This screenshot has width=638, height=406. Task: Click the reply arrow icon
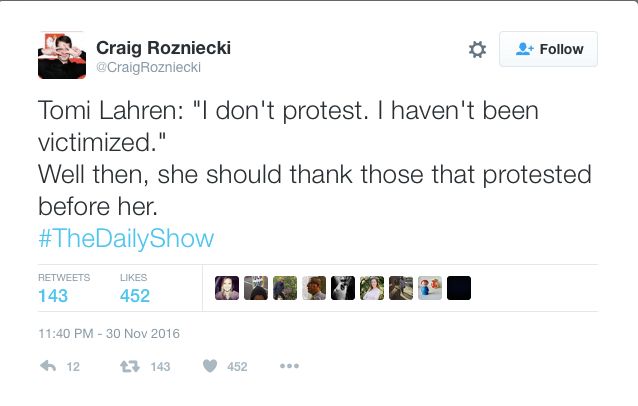click(x=46, y=367)
